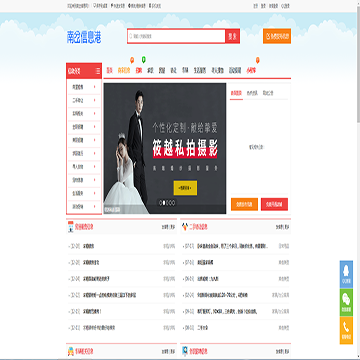Click the red search button
This screenshot has width=360, height=360.
233,36
